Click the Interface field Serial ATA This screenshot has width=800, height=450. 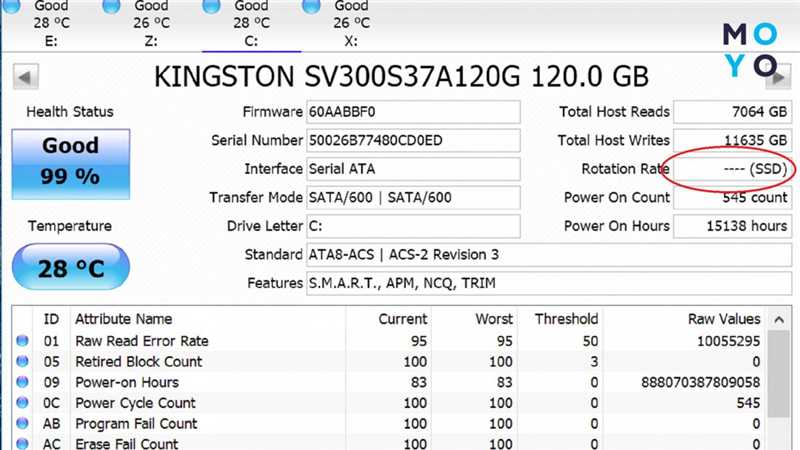(413, 169)
